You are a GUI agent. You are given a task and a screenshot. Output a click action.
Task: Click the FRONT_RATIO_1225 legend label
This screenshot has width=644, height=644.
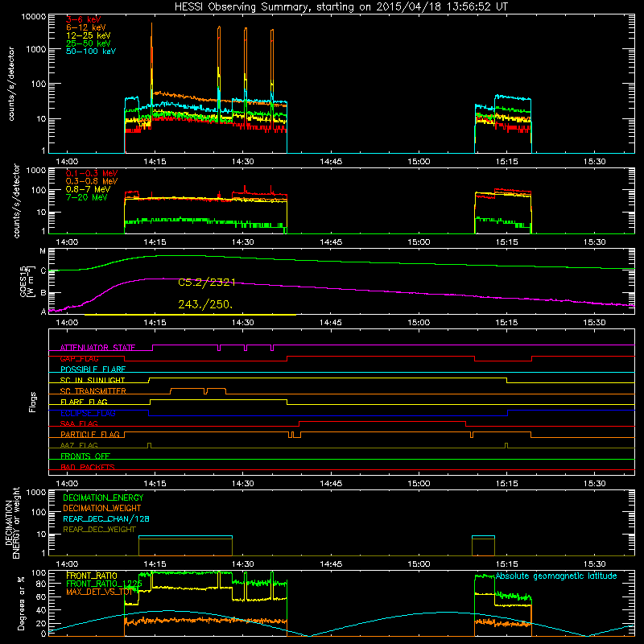click(104, 584)
